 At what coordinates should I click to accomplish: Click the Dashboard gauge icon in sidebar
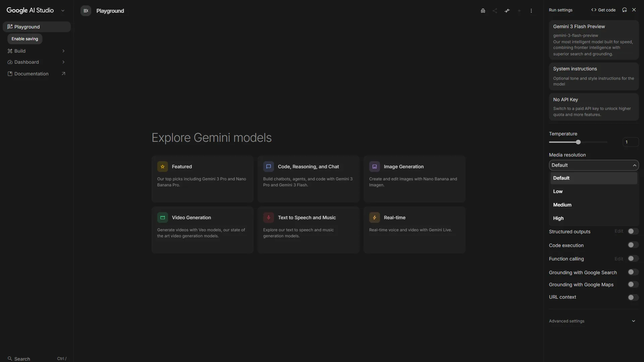10,62
